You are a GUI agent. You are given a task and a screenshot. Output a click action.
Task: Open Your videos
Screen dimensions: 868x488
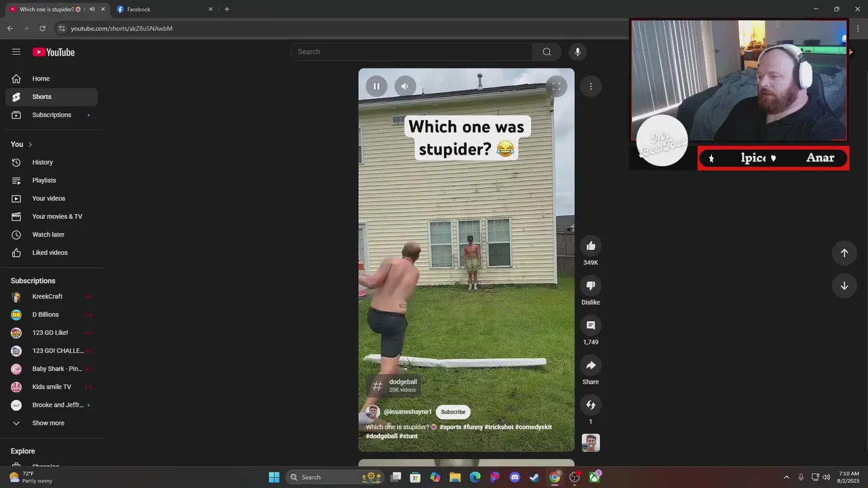click(52, 199)
